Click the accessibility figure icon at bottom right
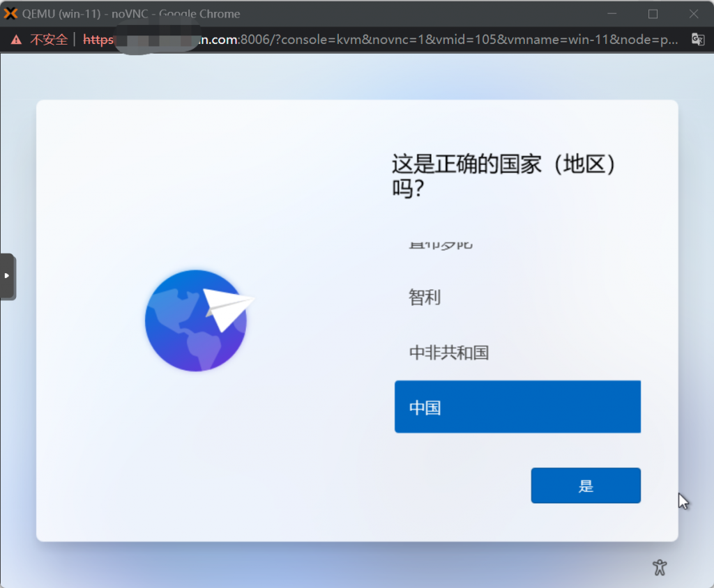This screenshot has width=714, height=588. [x=659, y=567]
